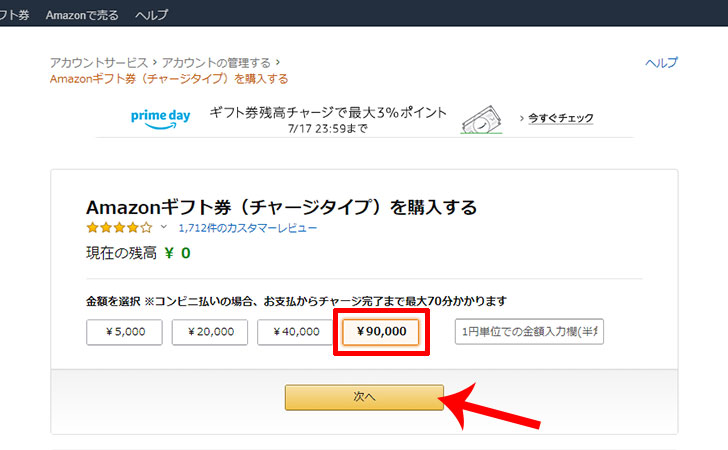Select the ¥5,000 amount option
The height and width of the screenshot is (450, 728).
(124, 332)
